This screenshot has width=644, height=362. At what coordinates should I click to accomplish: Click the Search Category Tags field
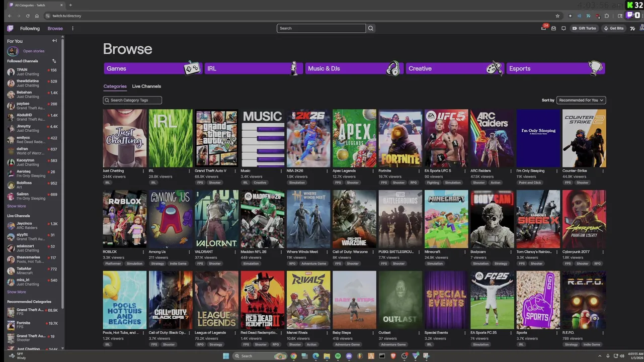132,100
